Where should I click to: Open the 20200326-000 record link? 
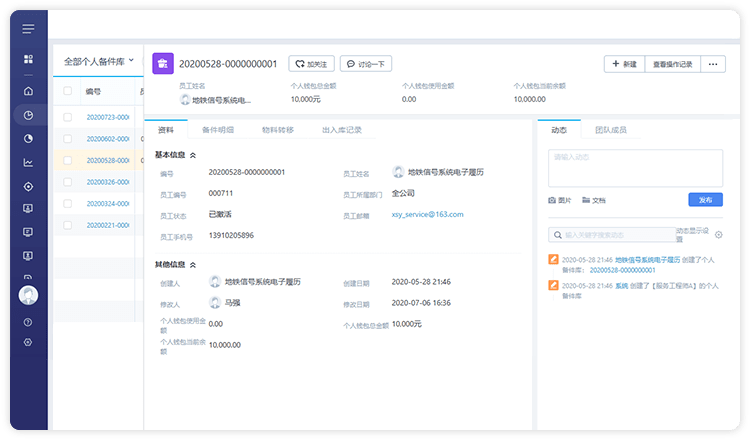coord(108,182)
